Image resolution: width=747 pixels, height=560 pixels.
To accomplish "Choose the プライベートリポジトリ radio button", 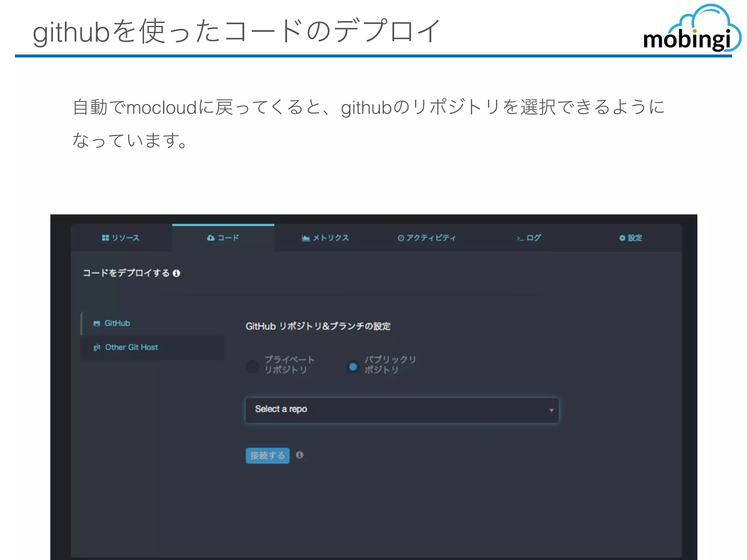I will [252, 366].
